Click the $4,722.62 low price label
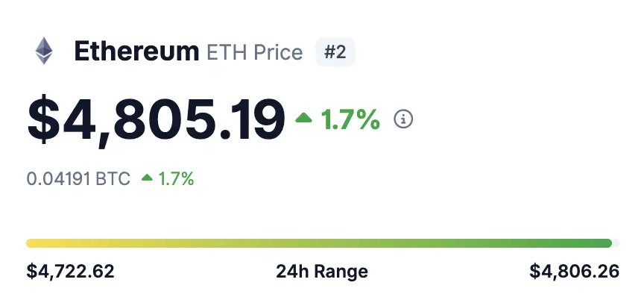 pos(70,272)
